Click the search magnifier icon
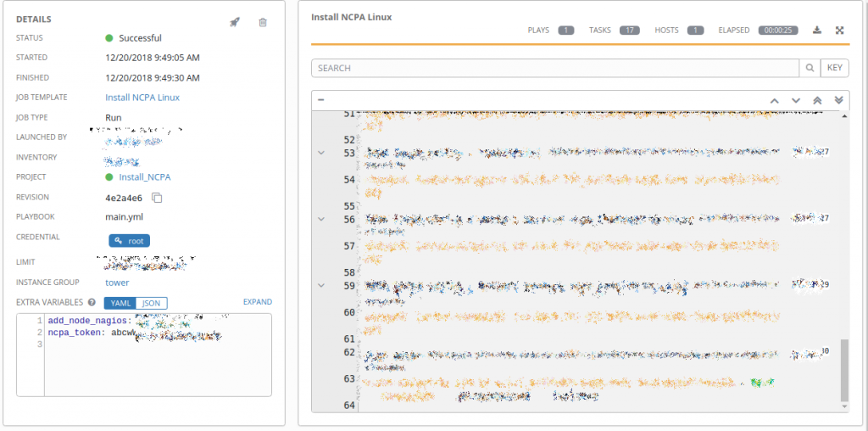Screen dimensions: 868x431 (x=810, y=68)
